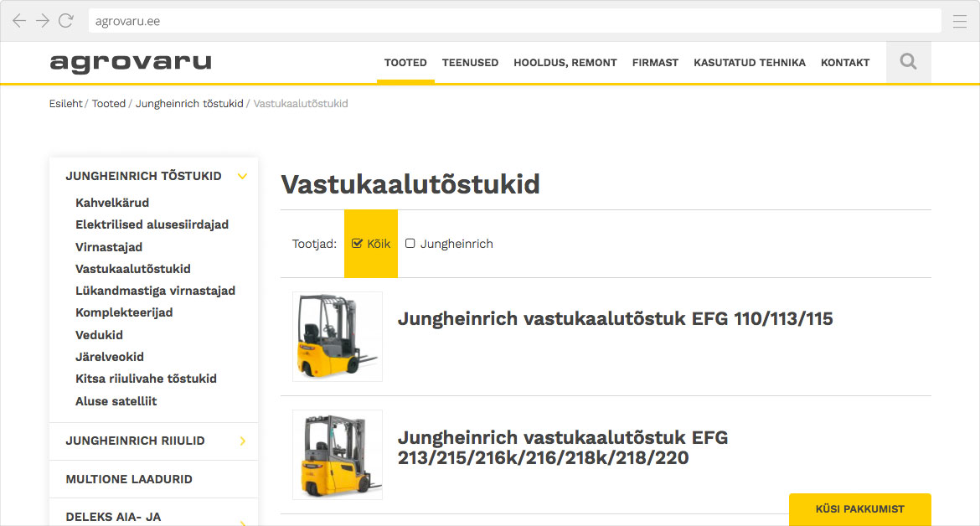Click the Küsi Pakkumist button

tap(860, 509)
